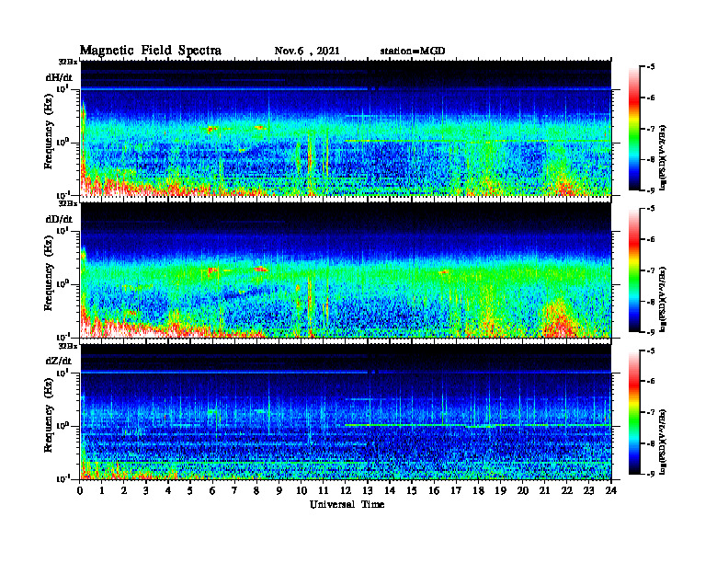Click the "0" tick on Universal Time axis
Screen dimensions: 728x563
pos(80,491)
